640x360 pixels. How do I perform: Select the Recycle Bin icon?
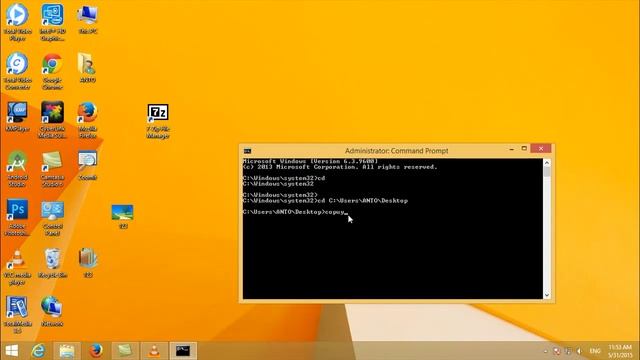coord(52,263)
